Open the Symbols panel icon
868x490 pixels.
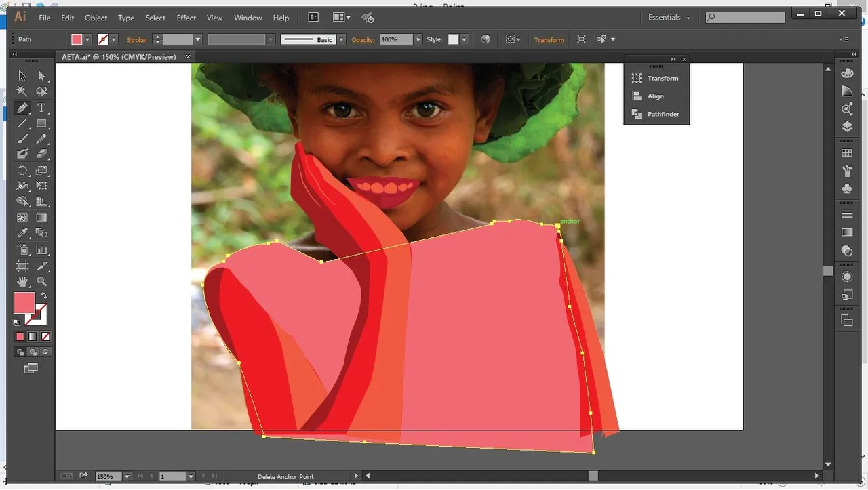(847, 188)
